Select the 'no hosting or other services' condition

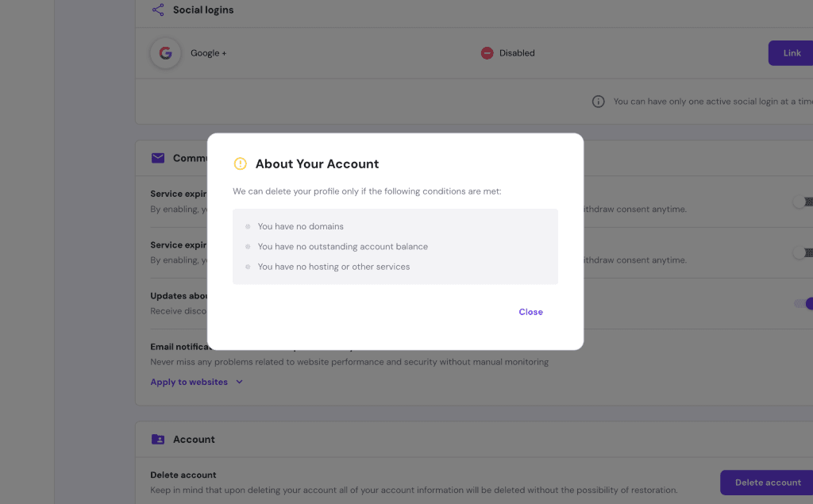pos(333,267)
